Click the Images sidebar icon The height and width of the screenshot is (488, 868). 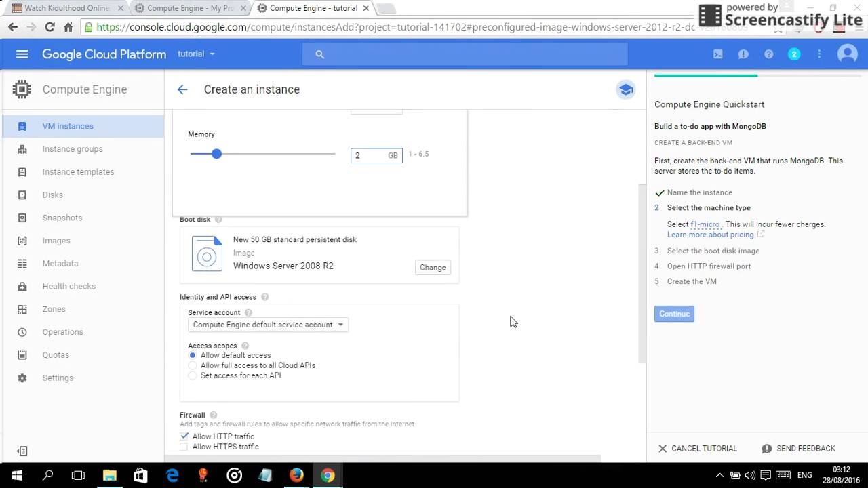tap(22, 241)
